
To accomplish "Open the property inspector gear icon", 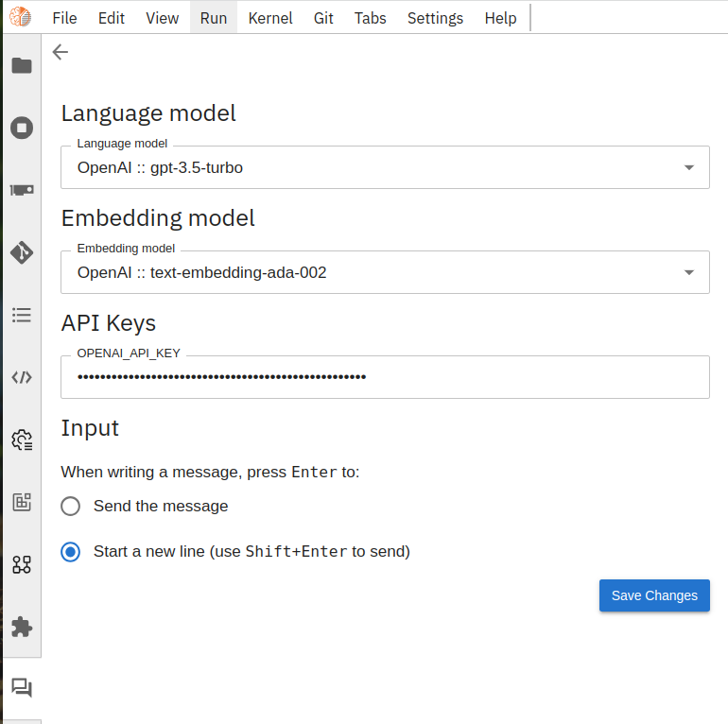I will click(22, 440).
